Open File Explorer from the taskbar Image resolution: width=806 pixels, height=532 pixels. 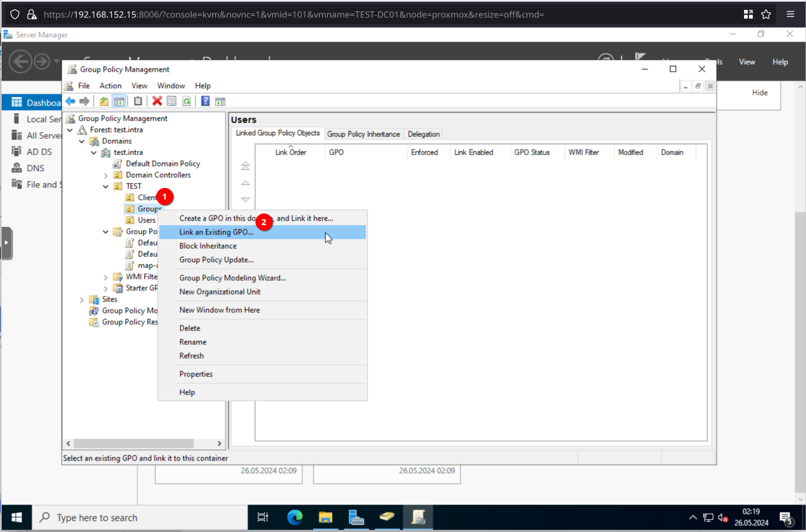325,518
